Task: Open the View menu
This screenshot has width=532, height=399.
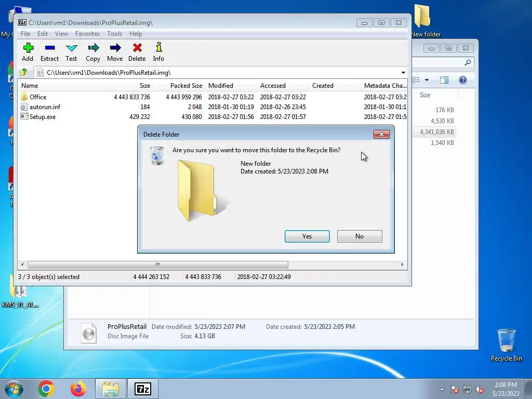Action: [x=61, y=34]
